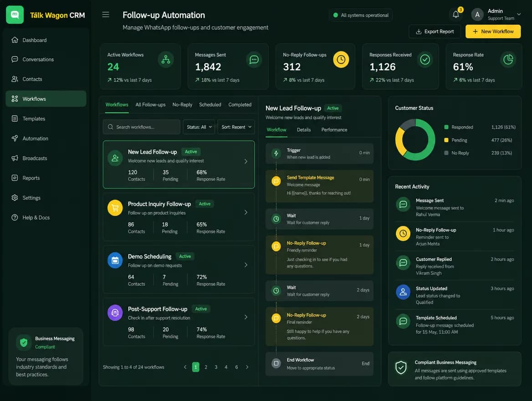
Task: Toggle the hamburger menu icon
Action: pos(106,15)
